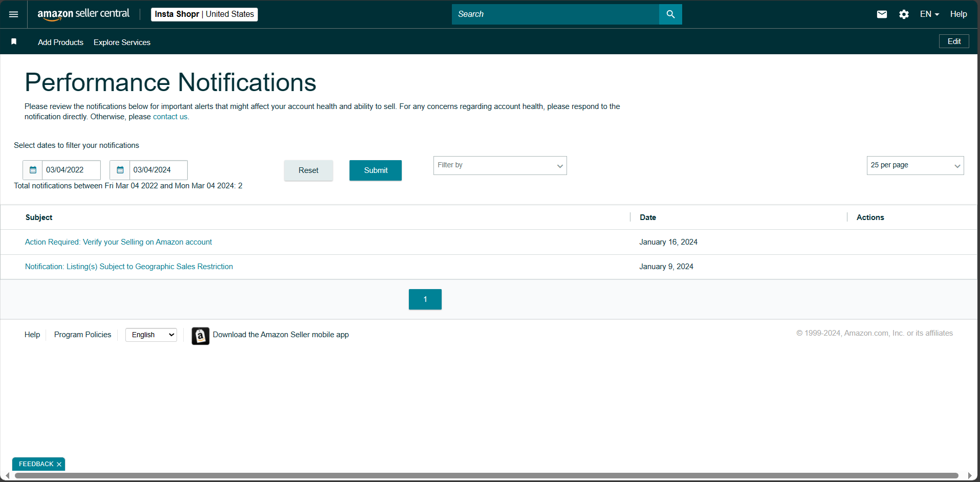Click the scrollbar right arrow
This screenshot has height=482, width=980.
(969, 476)
